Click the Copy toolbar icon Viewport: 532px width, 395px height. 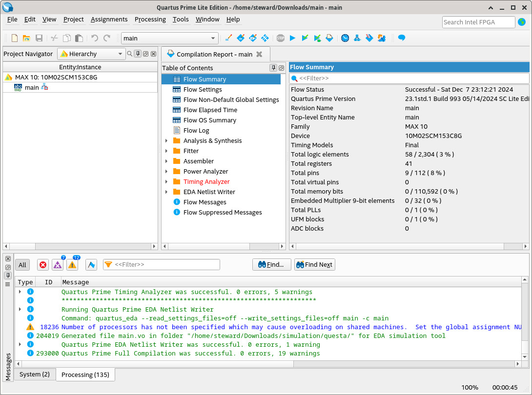click(67, 38)
